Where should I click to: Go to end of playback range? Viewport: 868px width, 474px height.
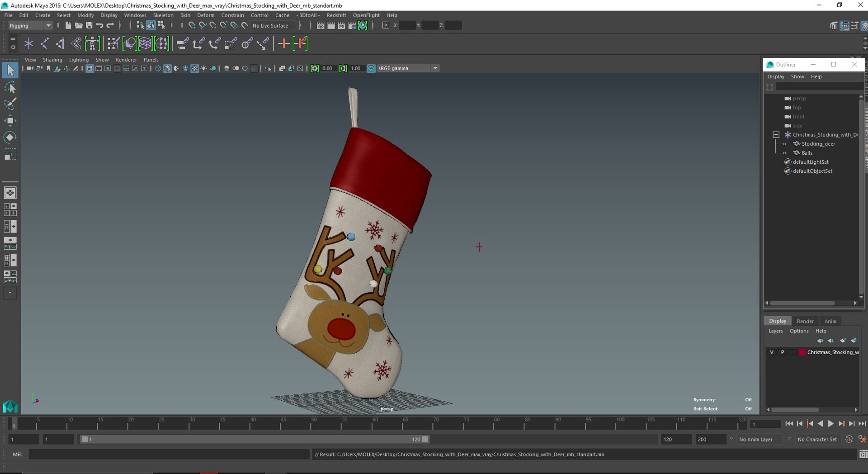(x=862, y=424)
